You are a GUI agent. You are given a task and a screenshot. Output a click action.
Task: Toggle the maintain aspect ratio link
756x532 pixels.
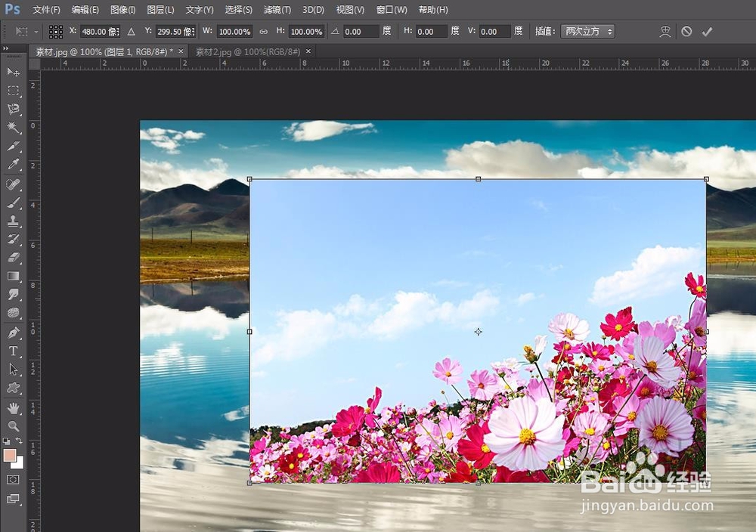263,32
